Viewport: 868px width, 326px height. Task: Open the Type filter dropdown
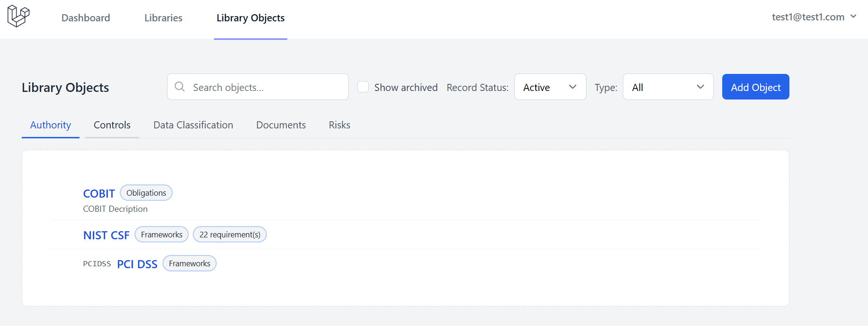(668, 87)
